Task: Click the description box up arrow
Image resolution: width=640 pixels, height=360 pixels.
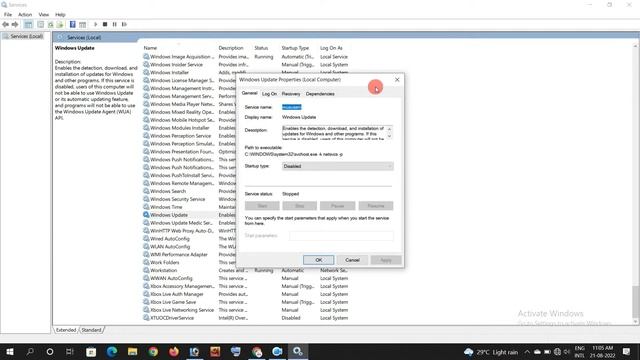Action: click(389, 129)
